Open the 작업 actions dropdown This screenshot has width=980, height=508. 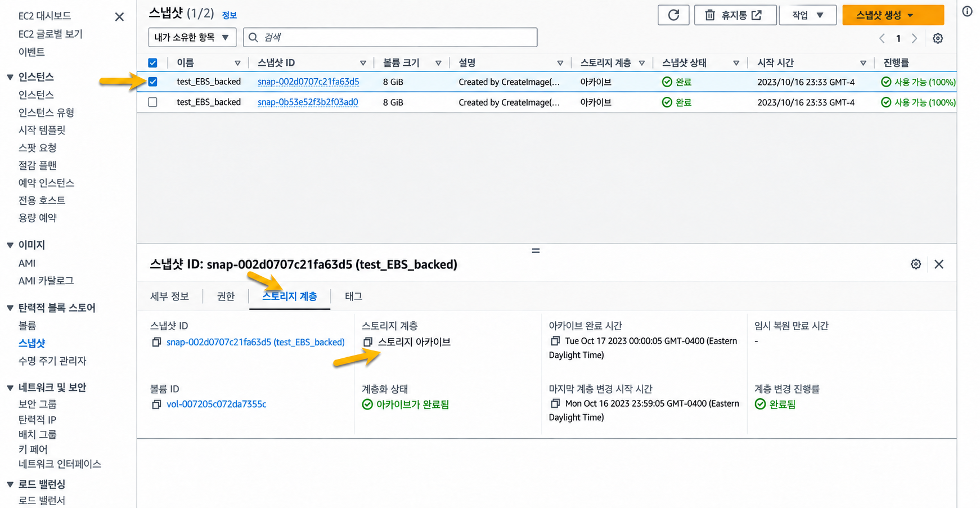[807, 15]
